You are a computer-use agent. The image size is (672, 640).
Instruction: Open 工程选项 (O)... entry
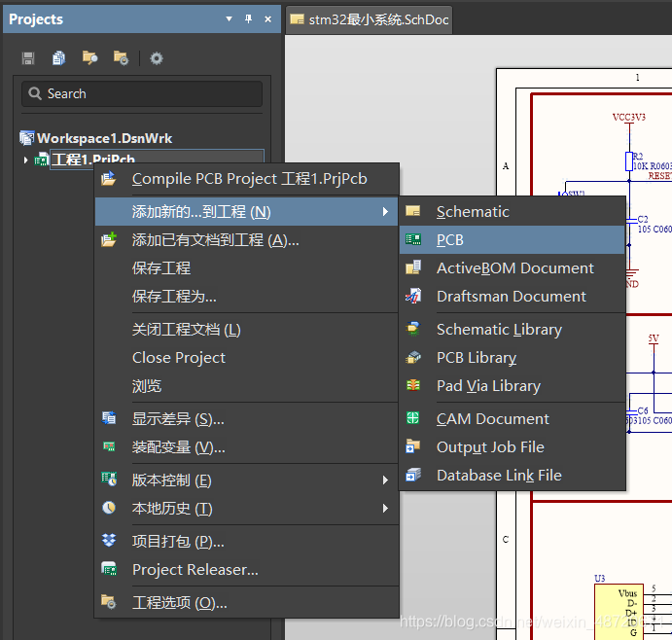click(247, 603)
